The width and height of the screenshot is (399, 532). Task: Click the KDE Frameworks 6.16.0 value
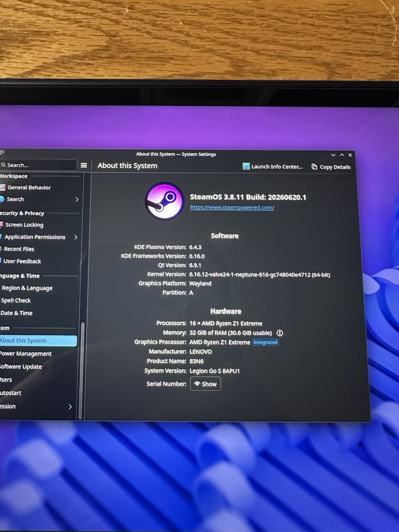(x=197, y=256)
